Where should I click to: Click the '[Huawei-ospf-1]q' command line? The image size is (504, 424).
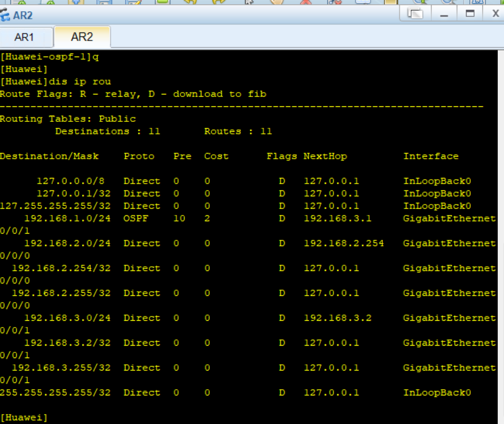50,57
